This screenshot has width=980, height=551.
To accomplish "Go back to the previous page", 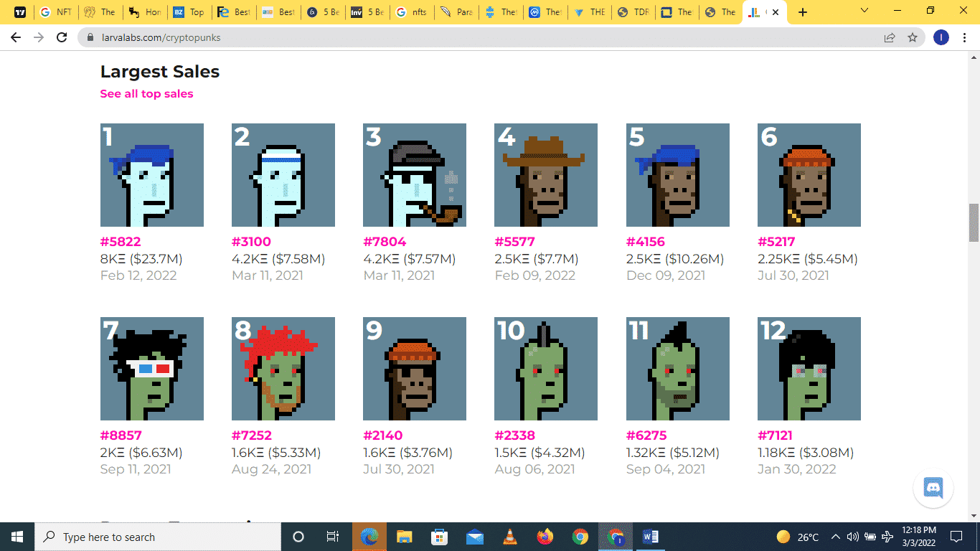I will pyautogui.click(x=16, y=37).
